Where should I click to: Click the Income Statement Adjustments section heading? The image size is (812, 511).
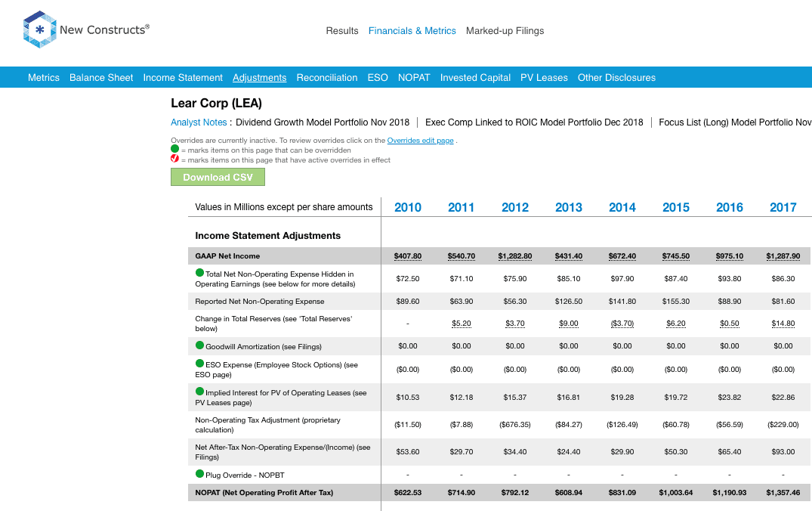click(x=267, y=236)
